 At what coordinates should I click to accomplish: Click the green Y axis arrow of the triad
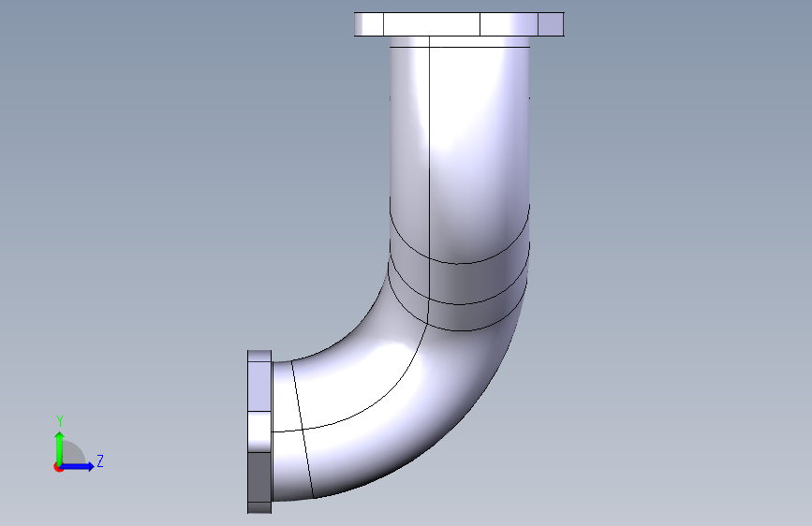tap(60, 448)
